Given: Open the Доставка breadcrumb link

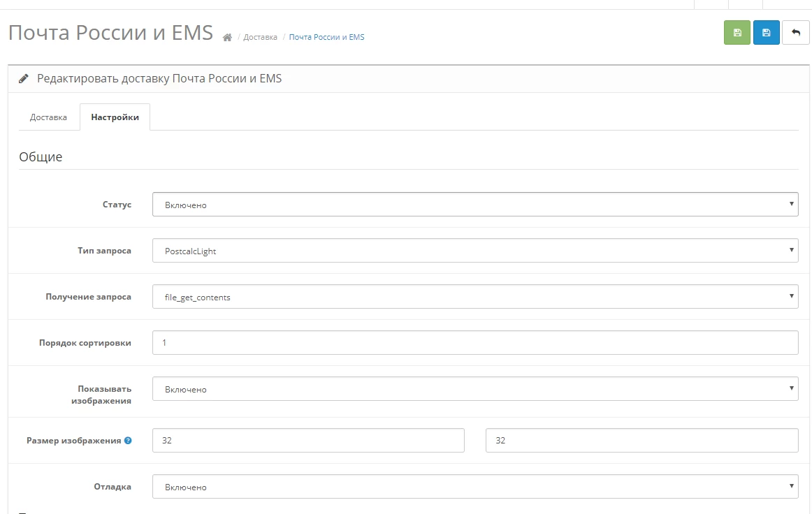Looking at the screenshot, I should coord(260,37).
